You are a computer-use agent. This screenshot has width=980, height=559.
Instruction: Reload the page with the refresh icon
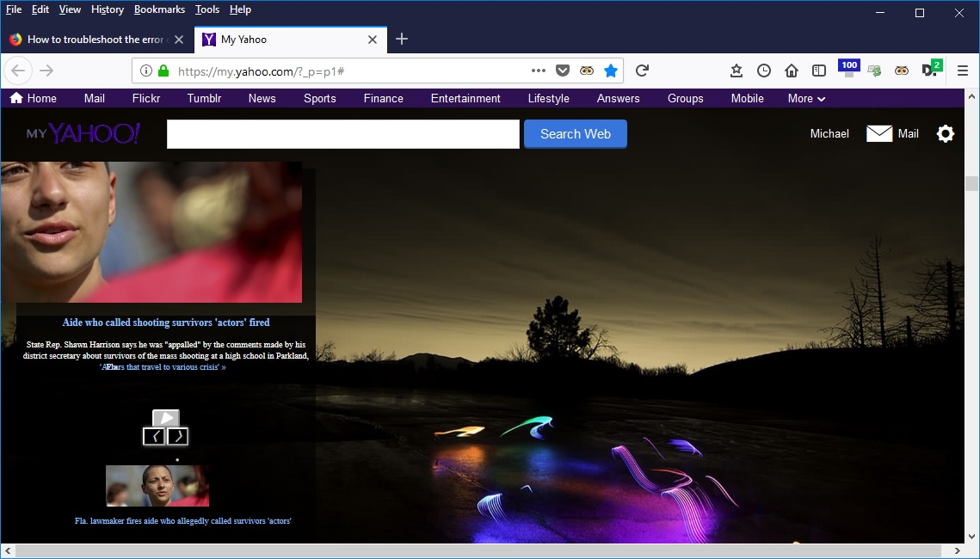pyautogui.click(x=642, y=71)
